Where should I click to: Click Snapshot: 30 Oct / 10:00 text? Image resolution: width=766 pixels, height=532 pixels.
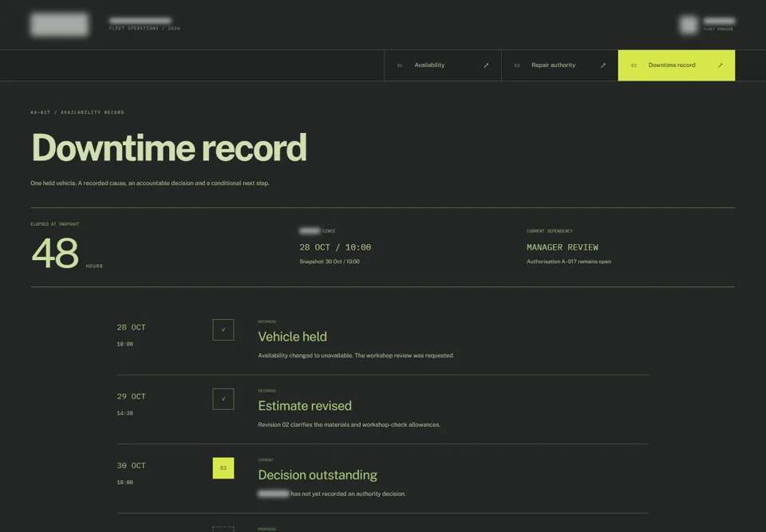330,262
